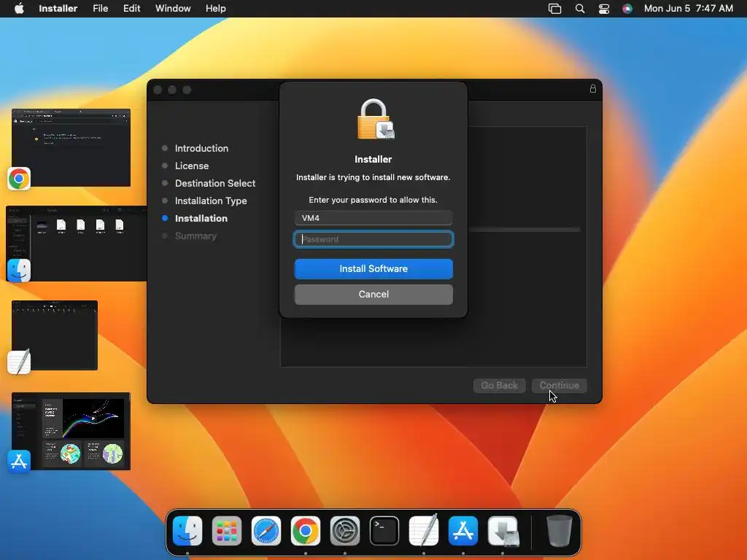
Task: Click the dimmed Go Back button
Action: [499, 385]
